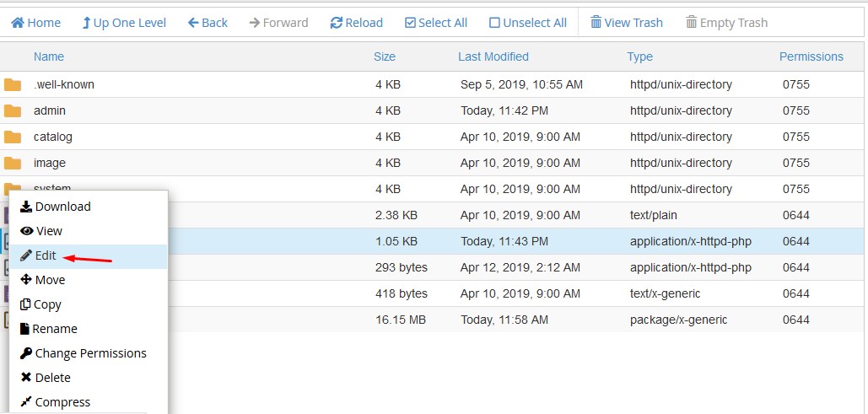Click the Reload circular arrows icon
Image resolution: width=868 pixels, height=414 pixels.
coord(336,23)
